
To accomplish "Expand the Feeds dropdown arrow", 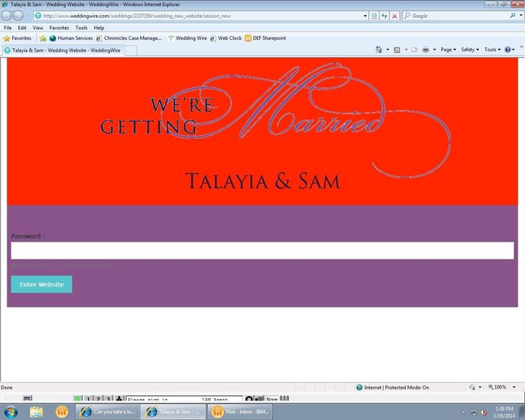I will (406, 49).
